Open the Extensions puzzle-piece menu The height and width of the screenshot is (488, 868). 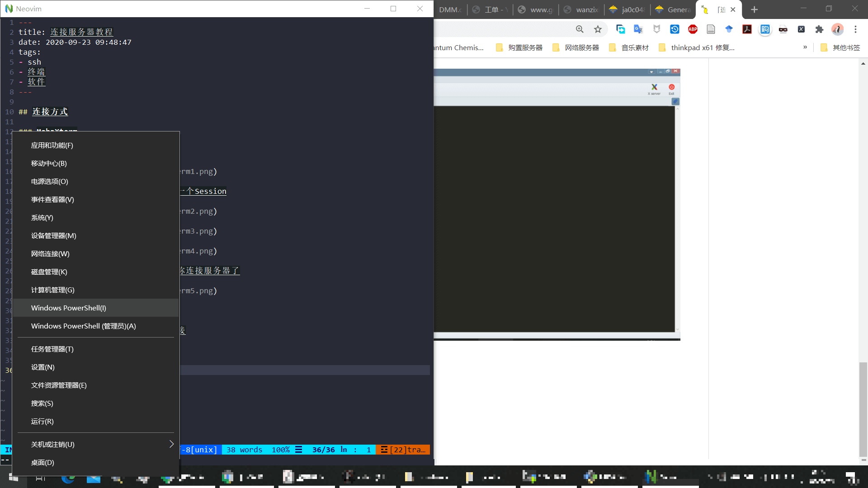point(819,29)
